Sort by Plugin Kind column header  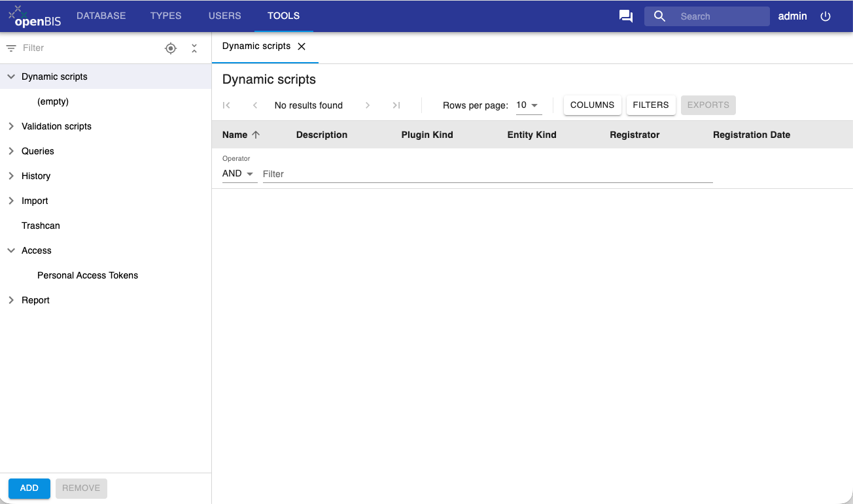point(427,135)
